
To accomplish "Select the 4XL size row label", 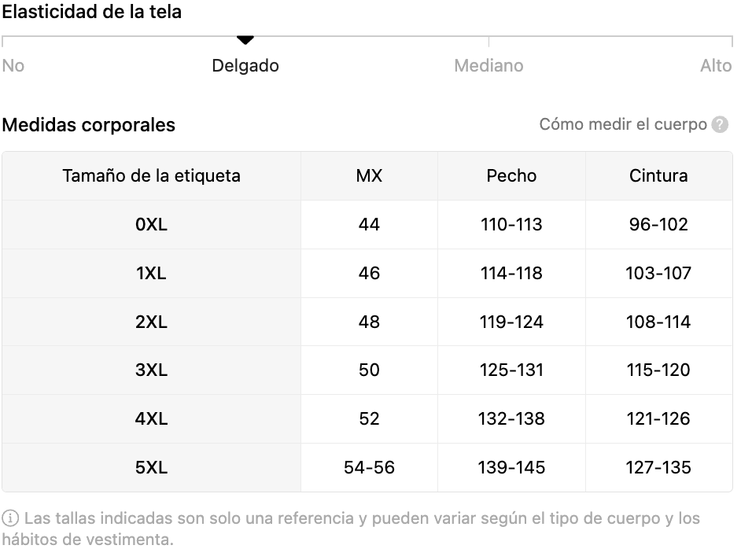I will (152, 419).
